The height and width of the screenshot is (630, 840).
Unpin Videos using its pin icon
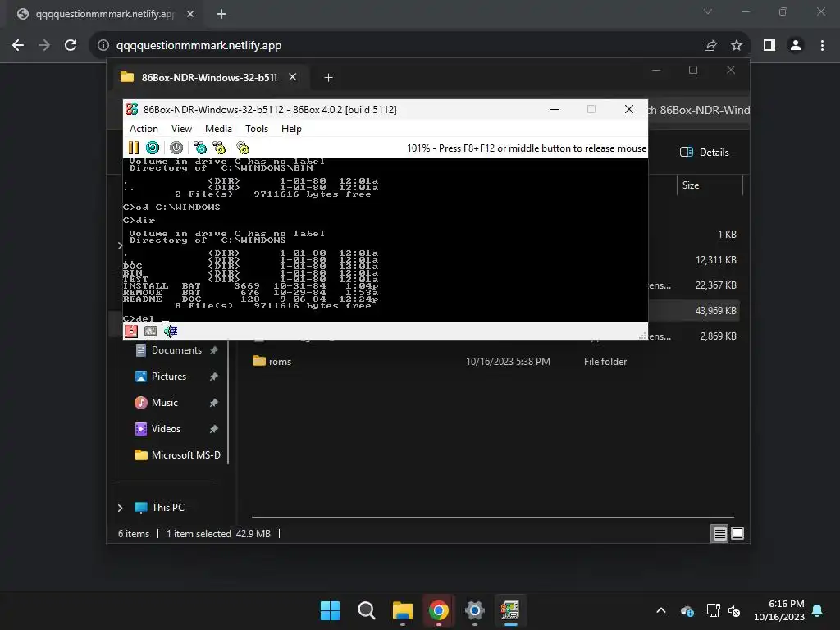coord(214,429)
